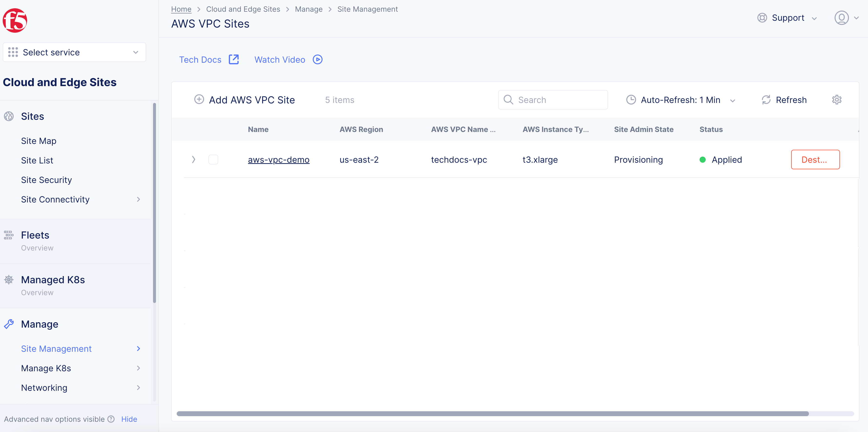Image resolution: width=868 pixels, height=432 pixels.
Task: Open Site Map in sidebar
Action: pyautogui.click(x=38, y=141)
